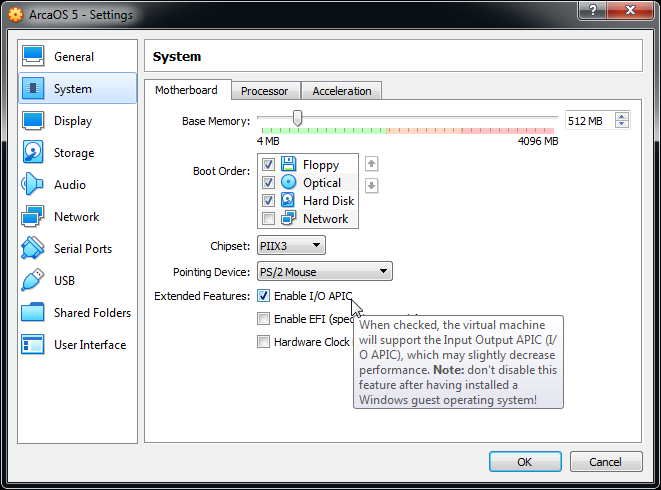This screenshot has width=661, height=490.
Task: Uncheck the Floppy boot checkbox
Action: (x=268, y=164)
